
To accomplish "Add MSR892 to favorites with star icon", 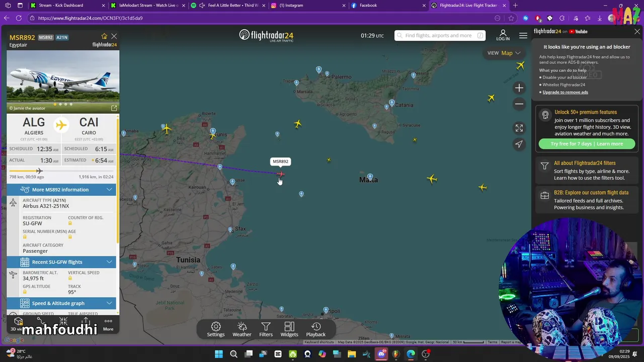I will click(104, 36).
